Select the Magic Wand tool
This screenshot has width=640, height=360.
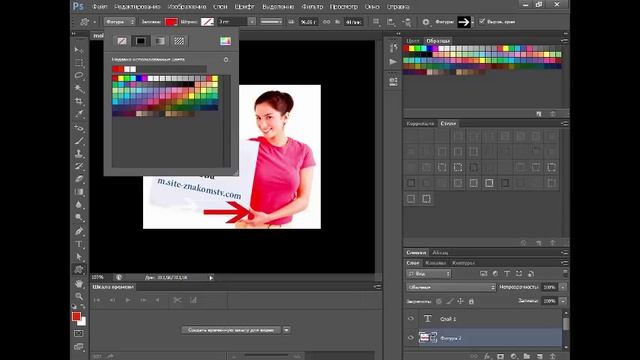click(x=79, y=88)
